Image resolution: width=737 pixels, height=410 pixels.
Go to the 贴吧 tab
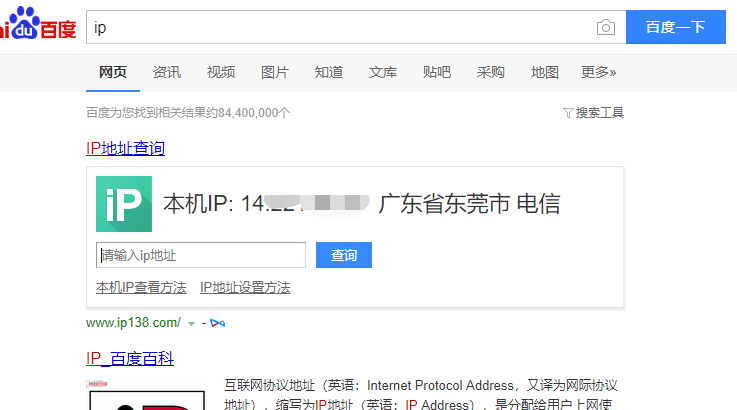point(437,72)
